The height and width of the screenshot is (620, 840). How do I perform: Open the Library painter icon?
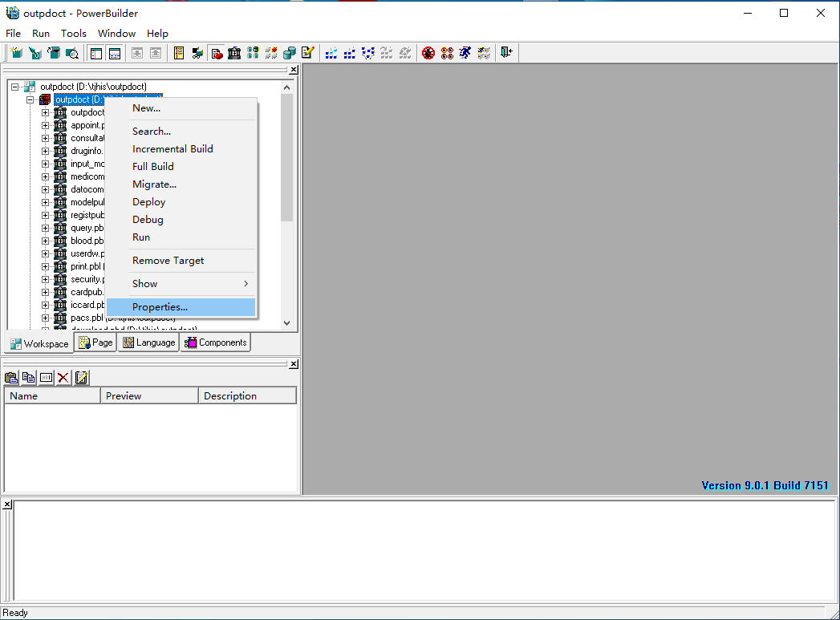click(234, 52)
